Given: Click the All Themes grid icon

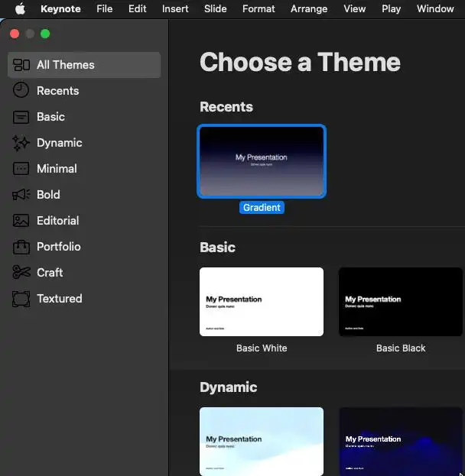Looking at the screenshot, I should click(x=21, y=65).
